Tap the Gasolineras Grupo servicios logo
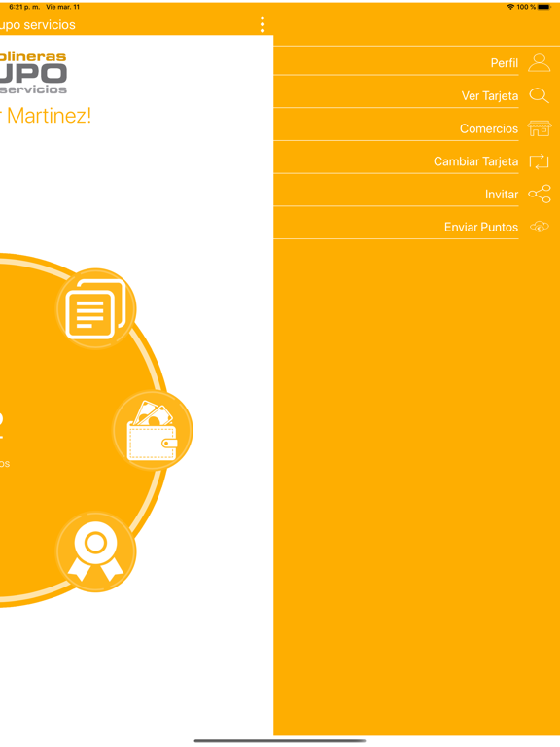 point(33,73)
